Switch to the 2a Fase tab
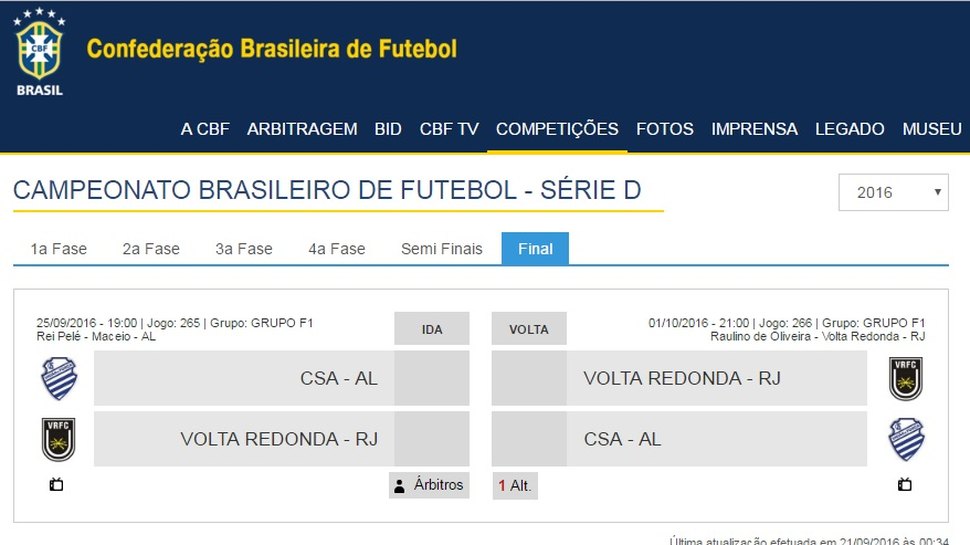Viewport: 970px width, 545px height. (151, 249)
